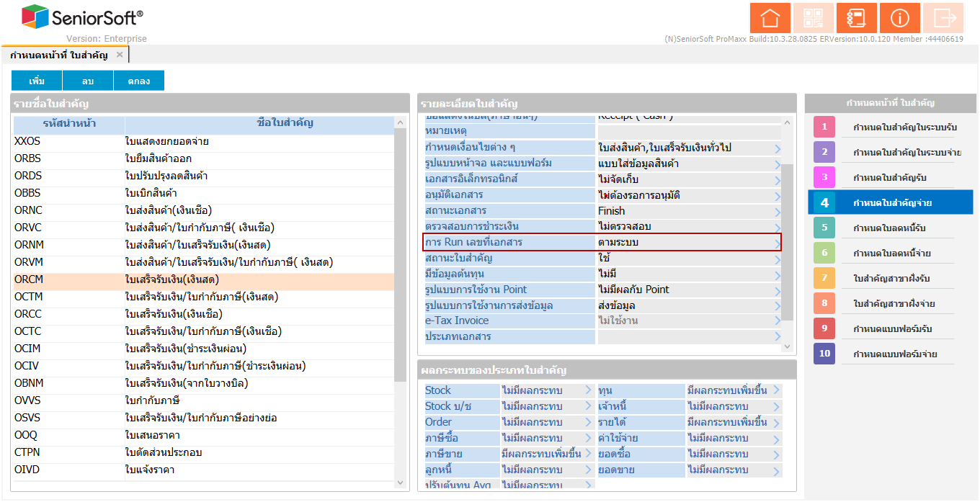Open the Order effect arrow
This screenshot has width=980, height=502.
(x=588, y=422)
